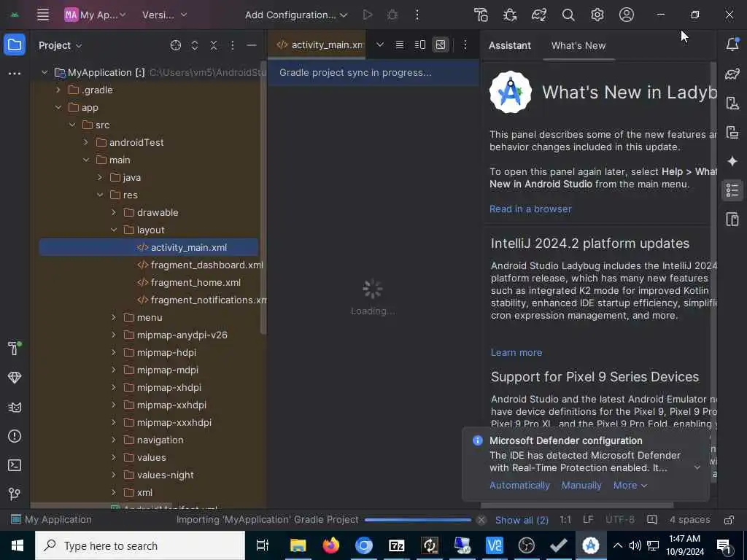Viewport: 747px width, 560px height.
Task: Open My Application project dropdown
Action: tap(96, 15)
